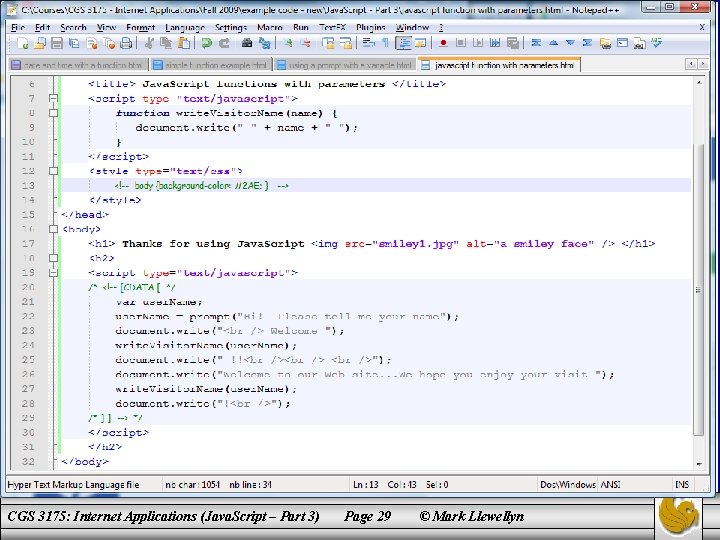The height and width of the screenshot is (540, 720).
Task: Click the editor scrollbar down arrow
Action: tap(698, 464)
